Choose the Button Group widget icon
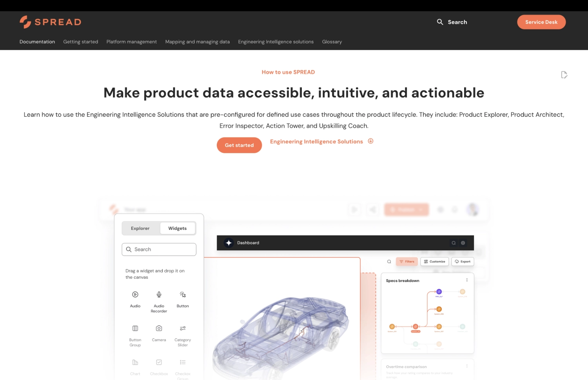The height and width of the screenshot is (380, 588). pos(135,328)
